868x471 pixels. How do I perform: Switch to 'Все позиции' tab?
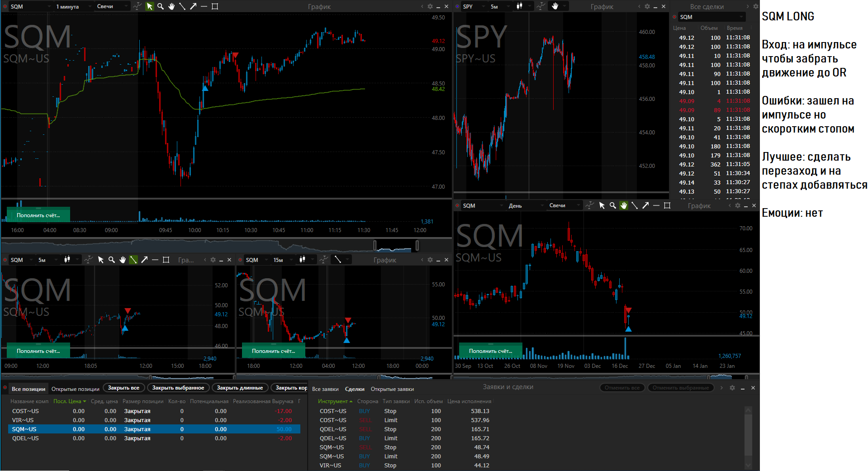pyautogui.click(x=28, y=389)
